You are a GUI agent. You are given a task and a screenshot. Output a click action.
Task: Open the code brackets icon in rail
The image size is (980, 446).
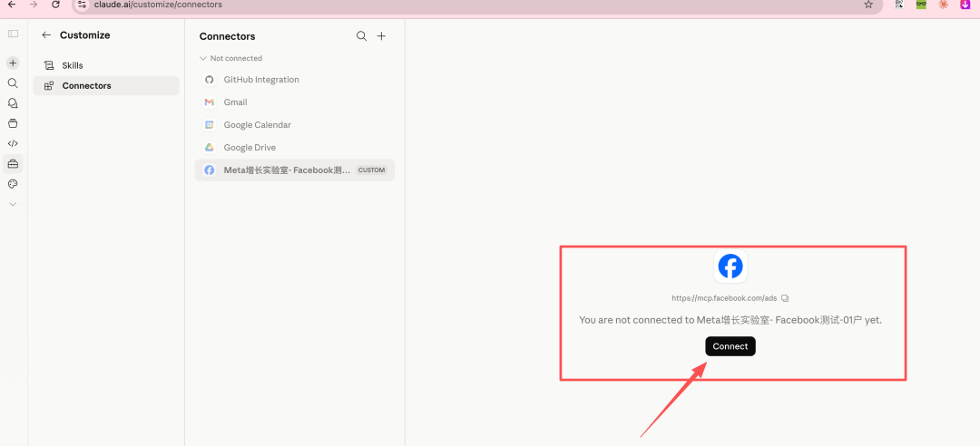(x=13, y=143)
